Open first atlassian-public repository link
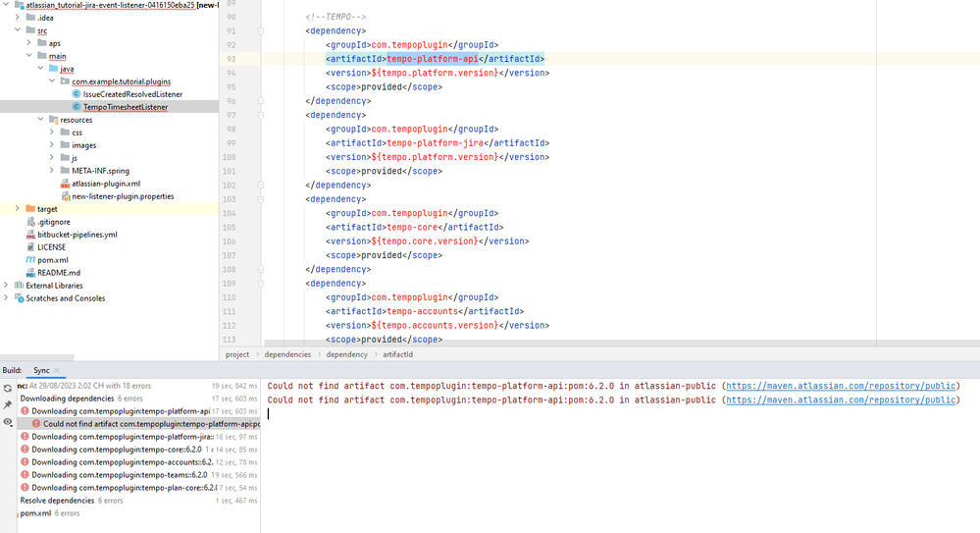The image size is (980, 533). click(x=840, y=386)
